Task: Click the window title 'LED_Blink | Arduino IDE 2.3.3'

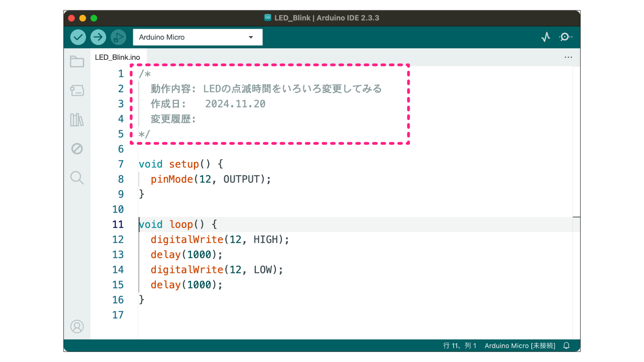Action: (x=327, y=18)
